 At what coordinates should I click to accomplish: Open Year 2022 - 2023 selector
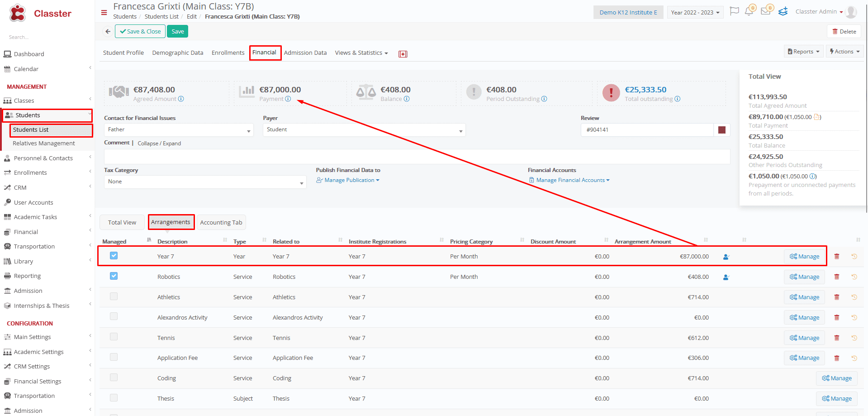click(695, 13)
